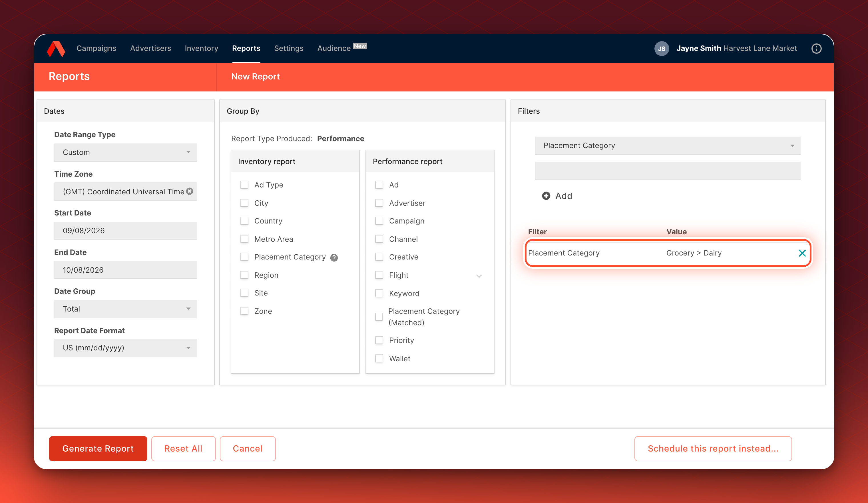Open the Report Date Format dropdown
The height and width of the screenshot is (503, 868).
(x=125, y=348)
